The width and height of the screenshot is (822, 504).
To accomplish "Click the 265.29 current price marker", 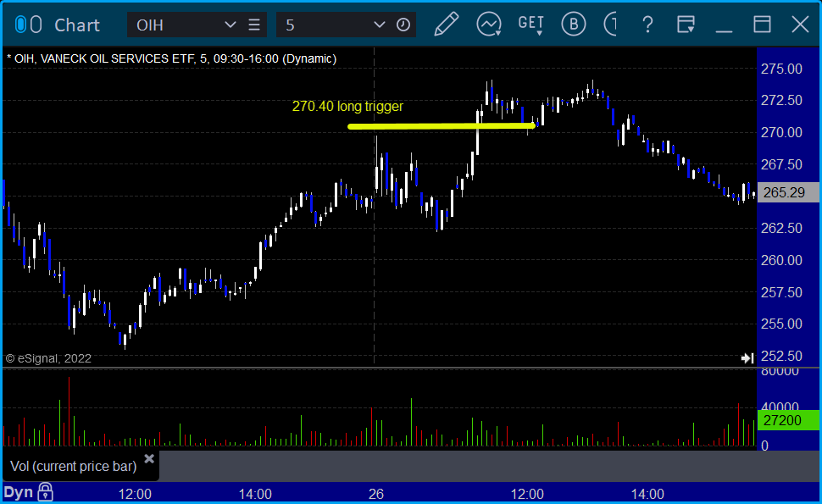I will tap(788, 192).
